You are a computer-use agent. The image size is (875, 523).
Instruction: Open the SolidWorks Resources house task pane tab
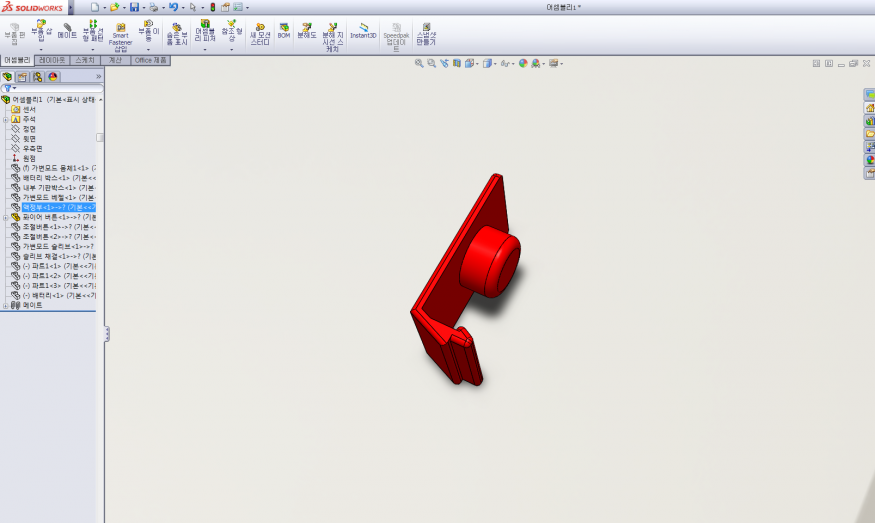pyautogui.click(x=869, y=108)
